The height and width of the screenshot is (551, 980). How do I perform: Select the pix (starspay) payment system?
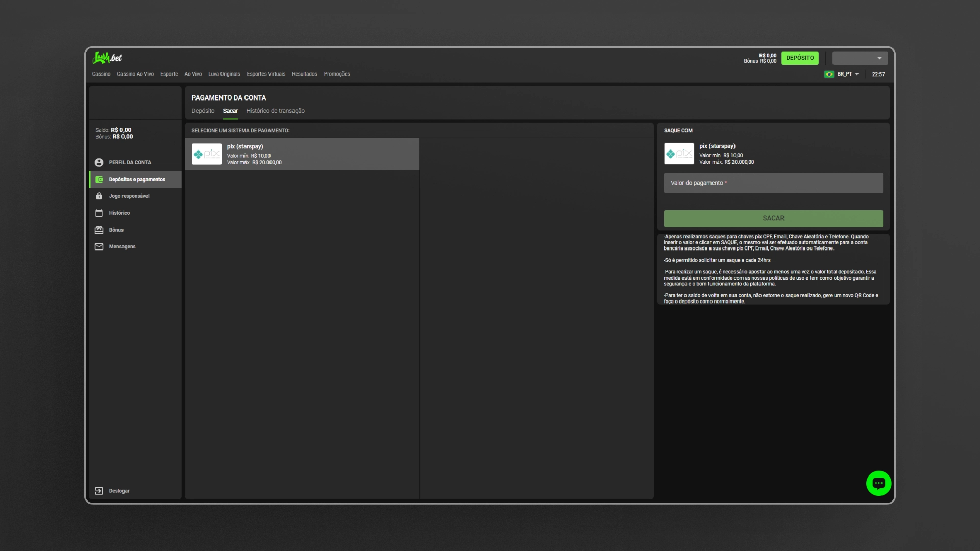pos(302,154)
